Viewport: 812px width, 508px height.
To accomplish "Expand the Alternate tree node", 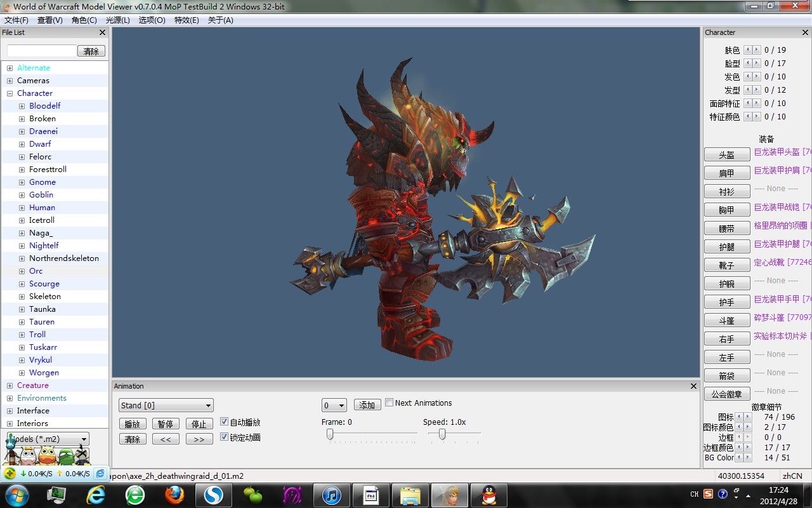I will (10, 68).
